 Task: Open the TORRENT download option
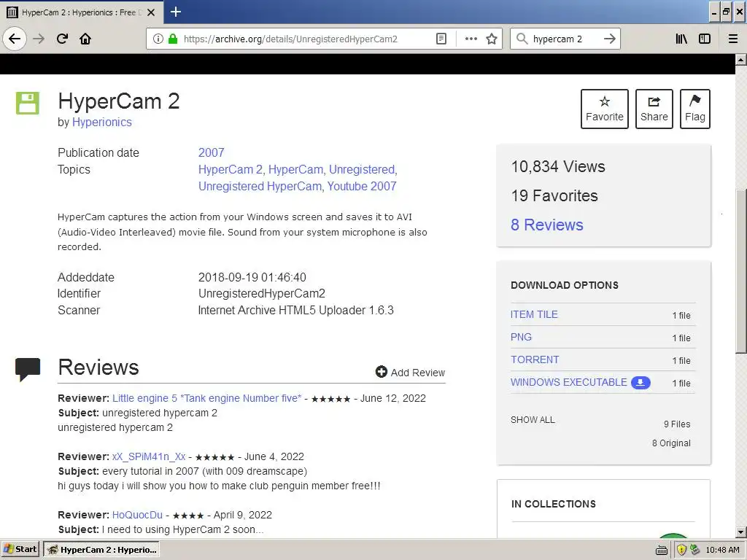click(535, 359)
